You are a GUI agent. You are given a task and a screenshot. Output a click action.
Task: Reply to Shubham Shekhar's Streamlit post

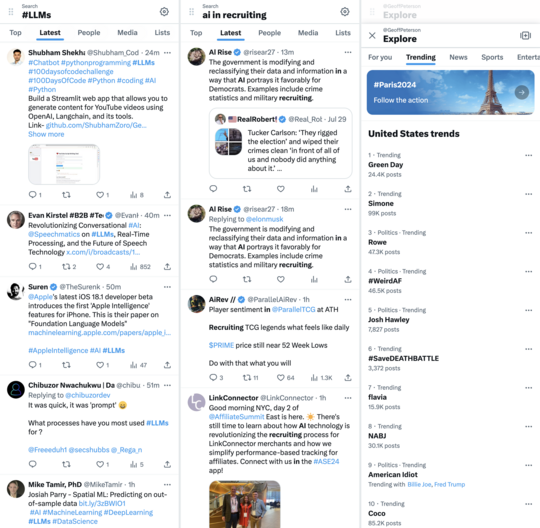point(35,195)
